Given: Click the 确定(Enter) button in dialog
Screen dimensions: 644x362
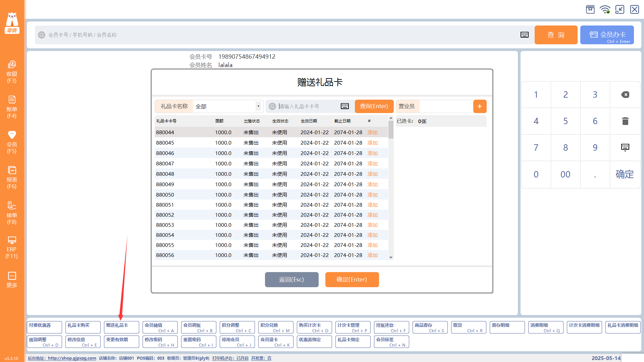Looking at the screenshot, I should tap(352, 279).
